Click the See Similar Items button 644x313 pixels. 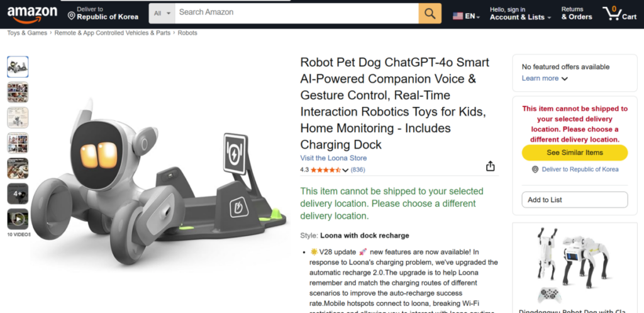574,152
